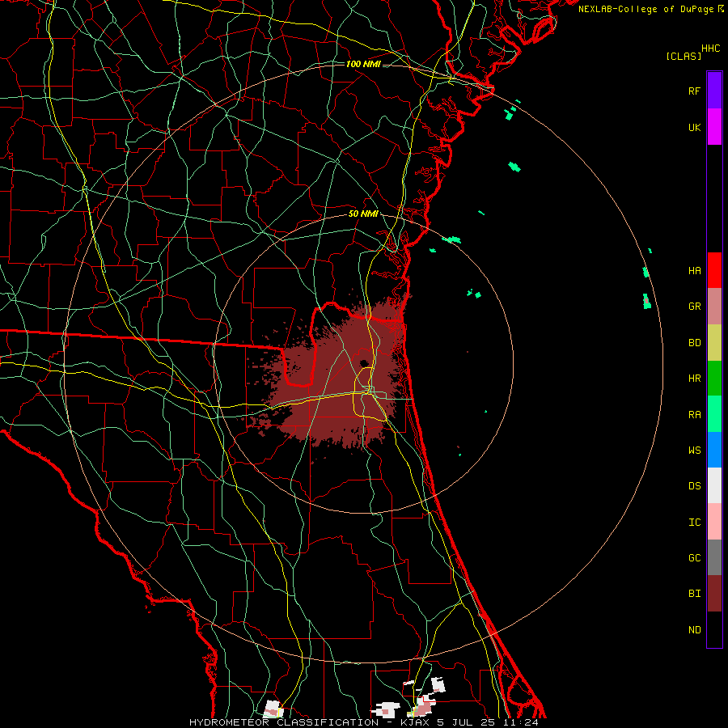Click the GR legend label
The image size is (728, 728).
coord(694,307)
